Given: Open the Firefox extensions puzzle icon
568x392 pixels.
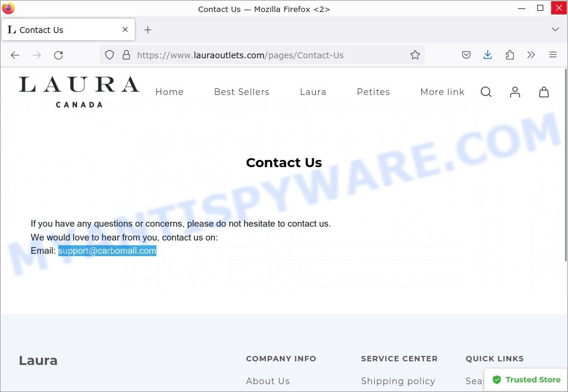Looking at the screenshot, I should (510, 55).
